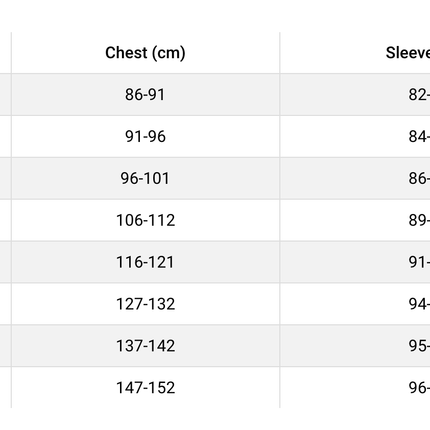Click the Chest (cm) column header

(x=145, y=53)
